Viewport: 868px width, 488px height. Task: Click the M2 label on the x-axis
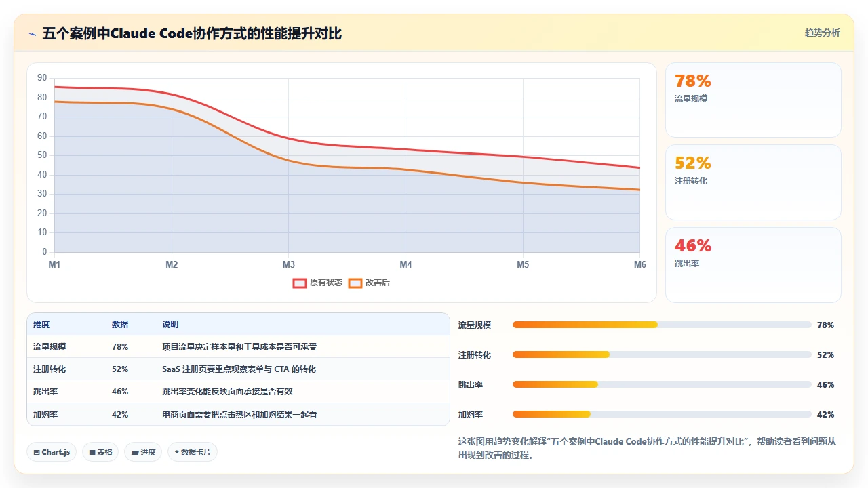tap(172, 264)
